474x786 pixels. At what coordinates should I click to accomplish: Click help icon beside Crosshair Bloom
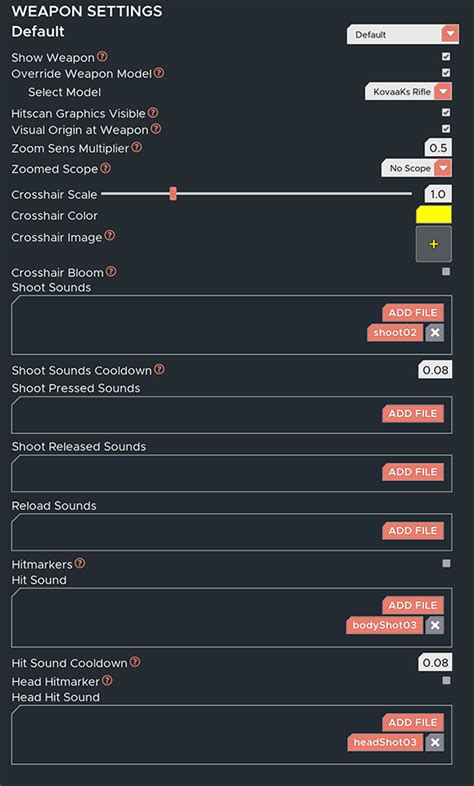tap(111, 272)
